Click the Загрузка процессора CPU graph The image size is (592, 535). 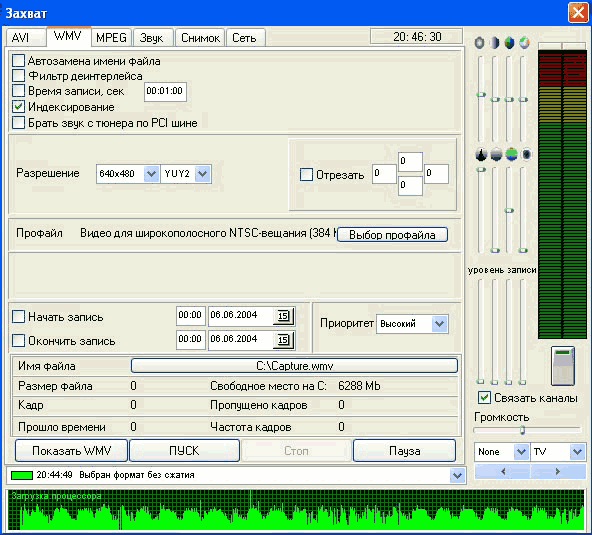click(296, 509)
